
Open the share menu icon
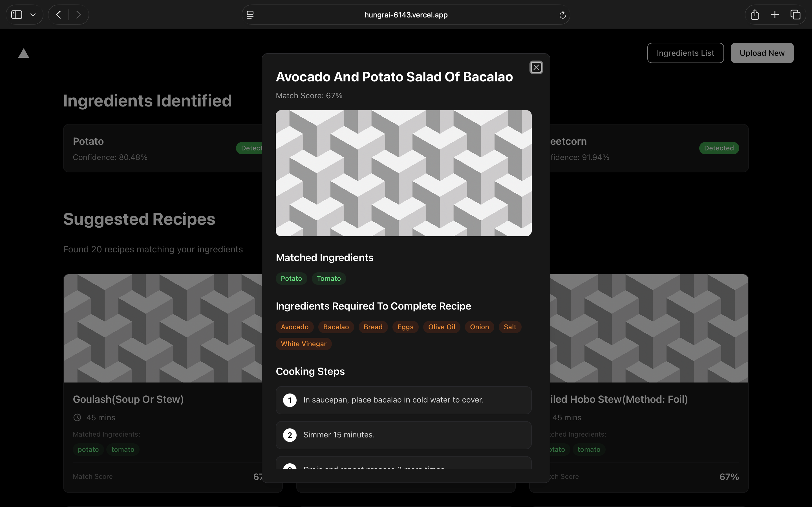[x=754, y=15]
